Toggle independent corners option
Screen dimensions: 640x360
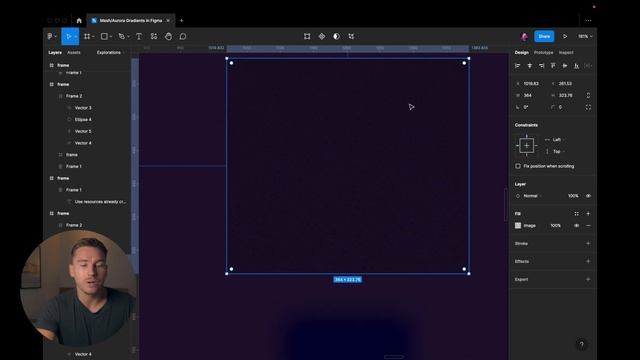click(x=588, y=107)
